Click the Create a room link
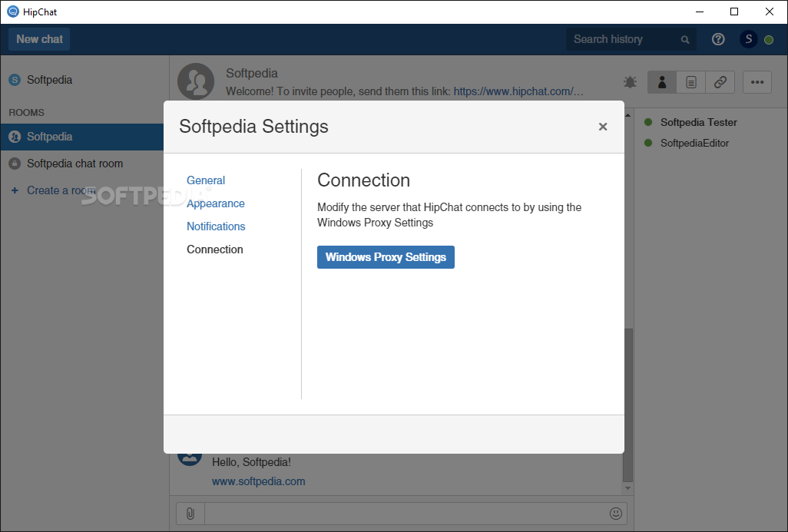 (61, 190)
